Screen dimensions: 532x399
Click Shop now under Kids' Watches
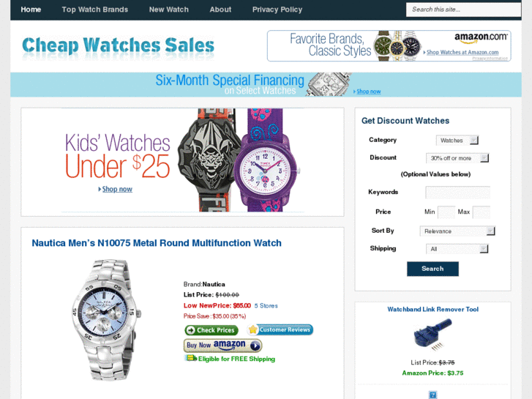117,189
